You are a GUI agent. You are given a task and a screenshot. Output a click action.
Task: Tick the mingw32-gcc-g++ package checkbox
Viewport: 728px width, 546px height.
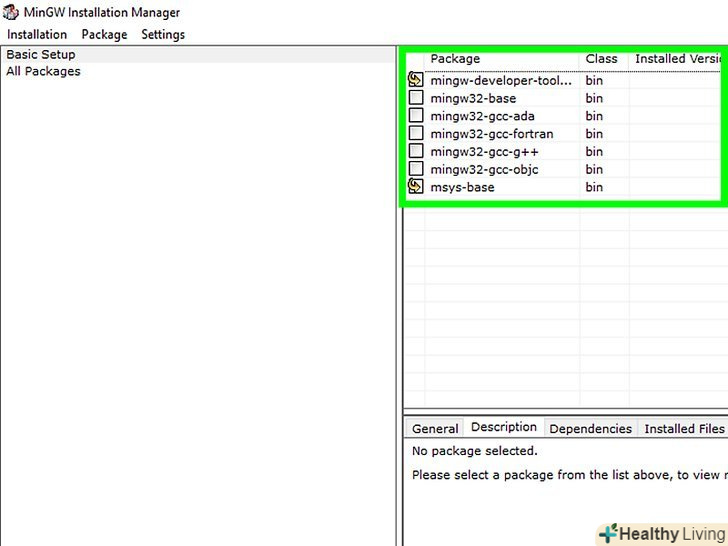[x=416, y=151]
